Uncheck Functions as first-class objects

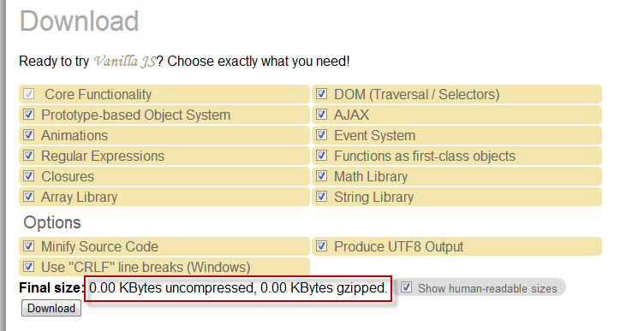tap(321, 155)
